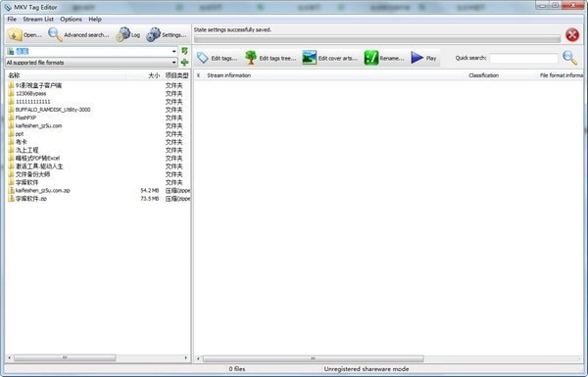The width and height of the screenshot is (588, 377).
Task: Click the green plus add icon
Action: tap(184, 63)
